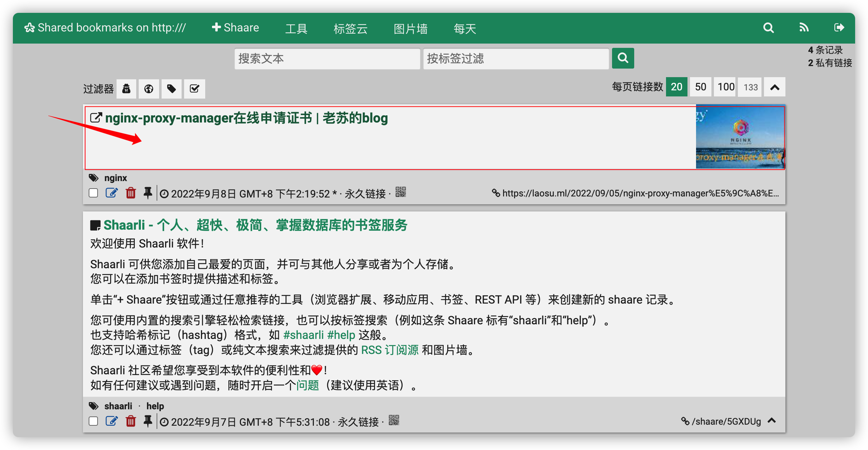Filter private links only
Screen dimensions: 868x450
(126, 89)
